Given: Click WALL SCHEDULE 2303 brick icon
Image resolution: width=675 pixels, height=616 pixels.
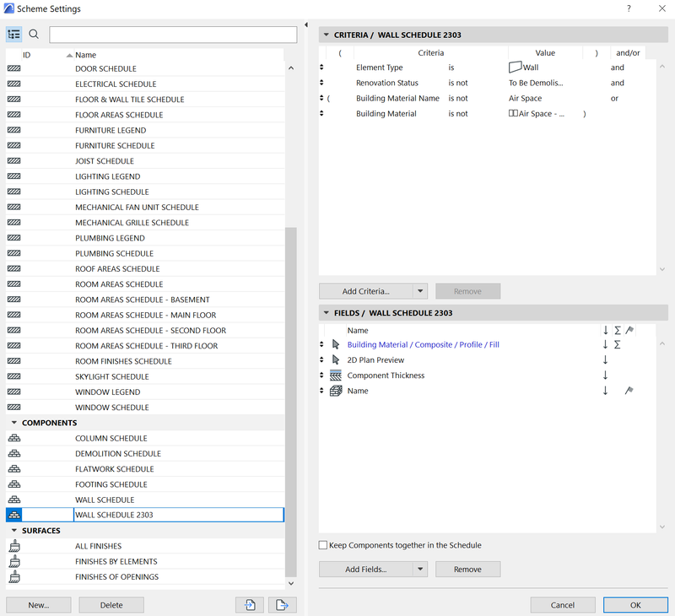Looking at the screenshot, I should (x=14, y=515).
